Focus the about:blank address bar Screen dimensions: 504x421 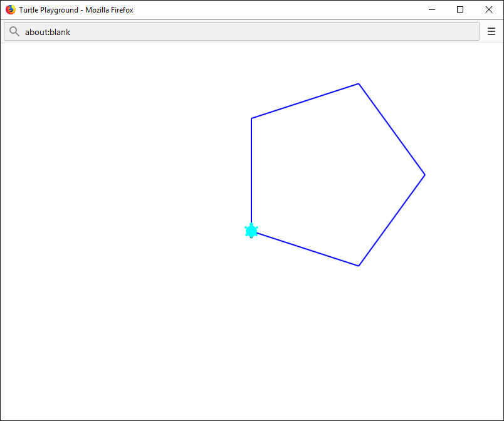pyautogui.click(x=241, y=31)
